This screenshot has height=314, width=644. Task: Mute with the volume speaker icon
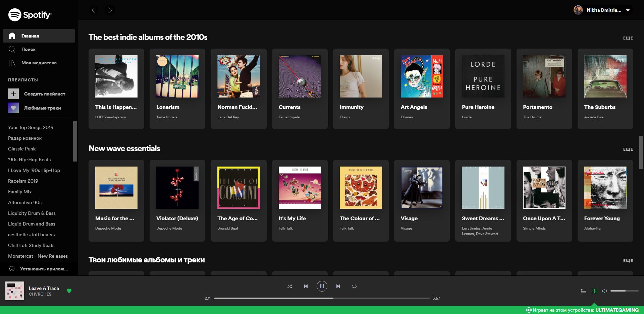tap(604, 291)
